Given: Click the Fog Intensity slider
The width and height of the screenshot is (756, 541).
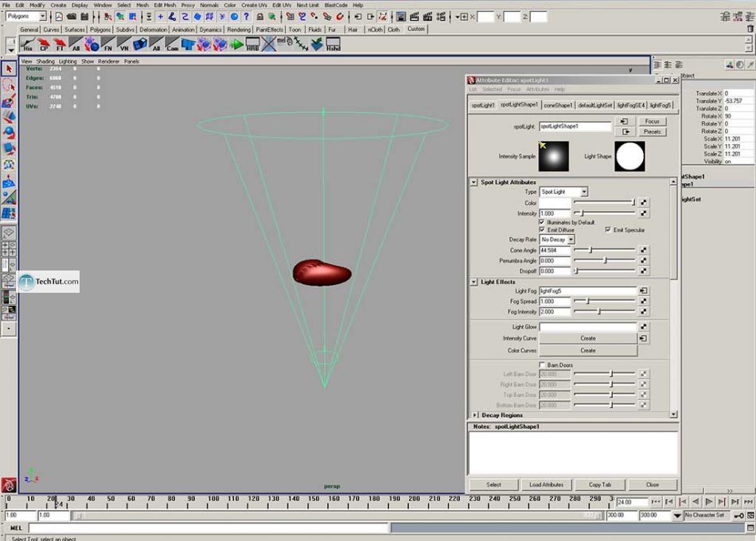Looking at the screenshot, I should tap(604, 312).
